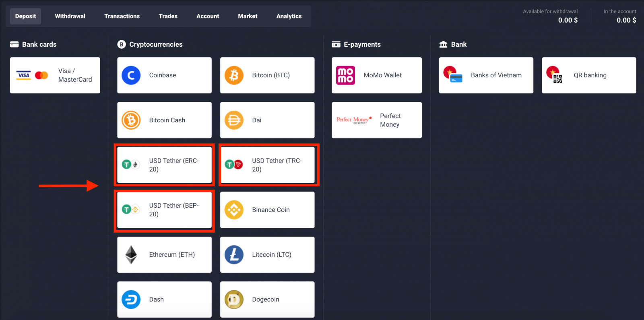Screen dimensions: 644x320
Task: Click the Visa logo icon
Action: (x=23, y=75)
